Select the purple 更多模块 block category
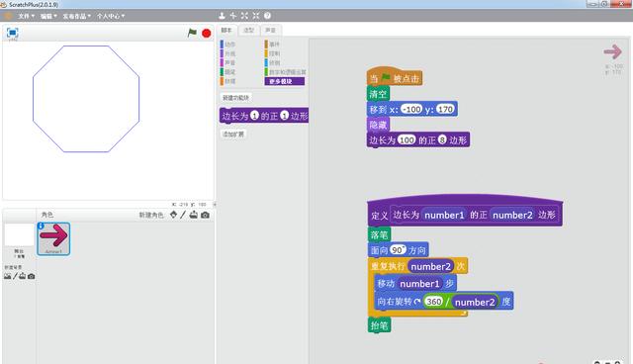This screenshot has height=364, width=633. click(285, 81)
